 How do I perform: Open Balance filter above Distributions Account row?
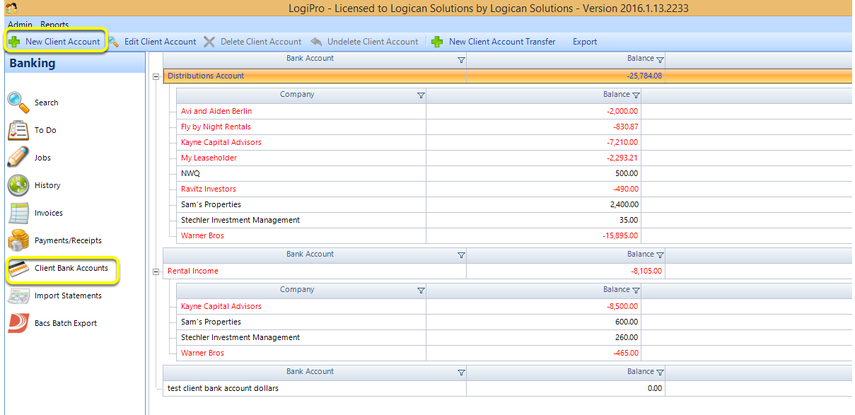[660, 59]
